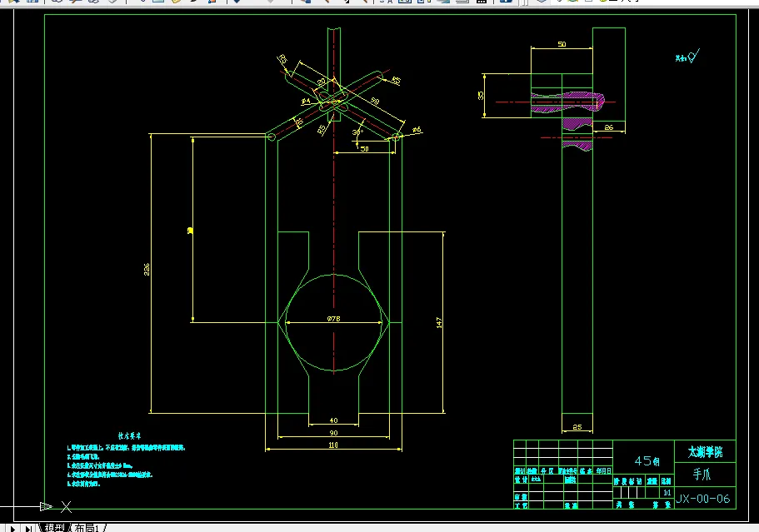The height and width of the screenshot is (532, 759).
Task: Click the next layout tab arrow
Action: 12,529
